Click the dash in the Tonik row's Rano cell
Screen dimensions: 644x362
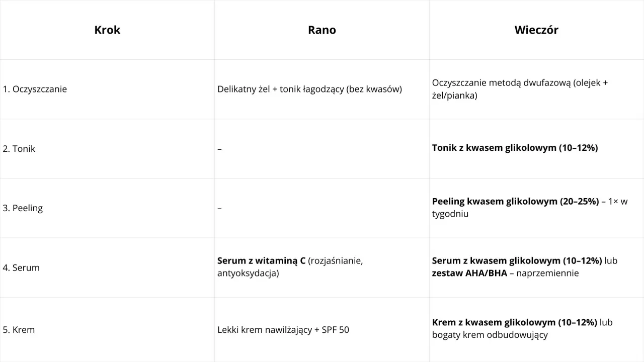tap(219, 149)
